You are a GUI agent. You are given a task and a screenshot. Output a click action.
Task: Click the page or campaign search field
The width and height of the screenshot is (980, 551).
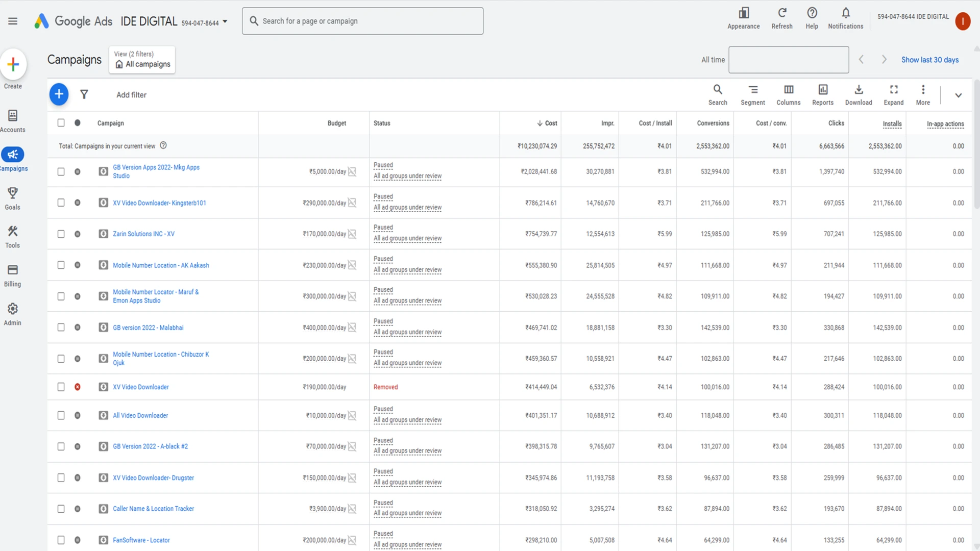pyautogui.click(x=362, y=21)
